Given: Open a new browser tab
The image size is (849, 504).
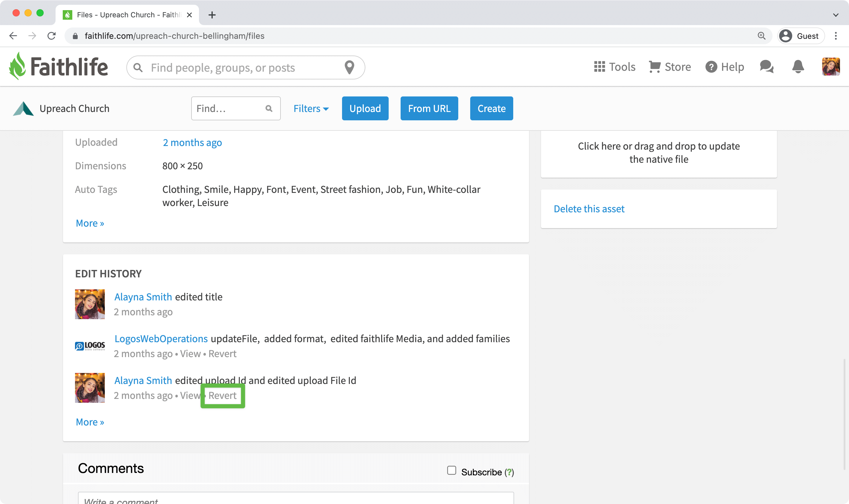Looking at the screenshot, I should coord(212,15).
